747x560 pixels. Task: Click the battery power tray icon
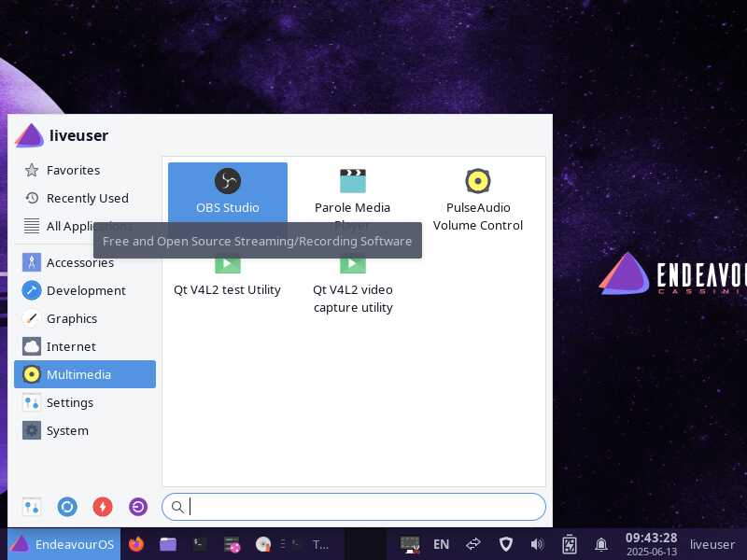[x=570, y=544]
